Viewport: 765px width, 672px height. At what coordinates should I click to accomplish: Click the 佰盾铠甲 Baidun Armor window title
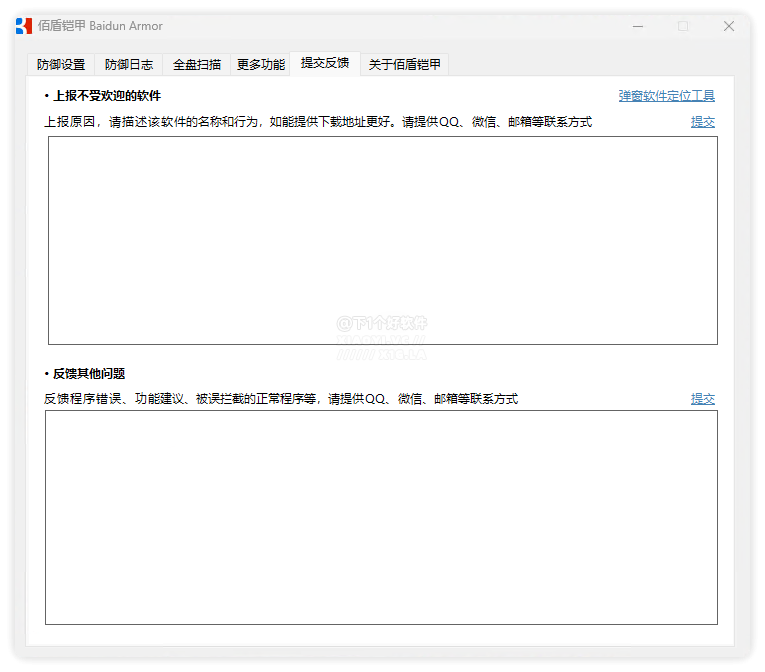(100, 26)
